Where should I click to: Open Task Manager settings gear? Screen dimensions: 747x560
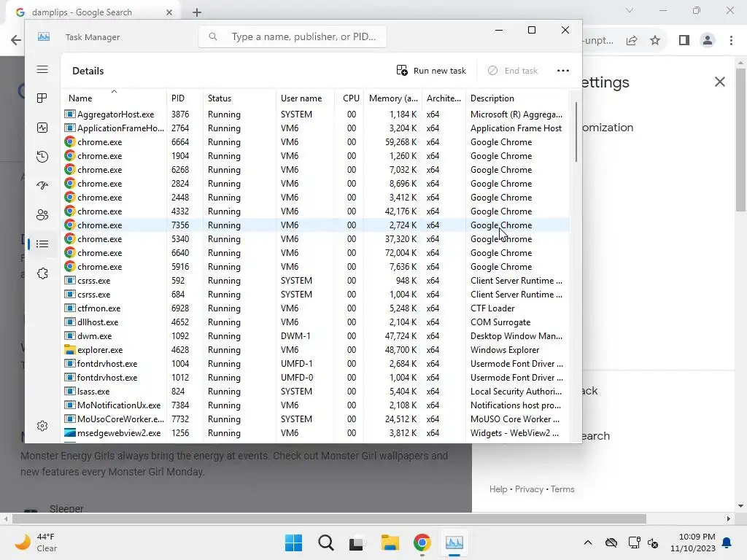click(x=42, y=426)
